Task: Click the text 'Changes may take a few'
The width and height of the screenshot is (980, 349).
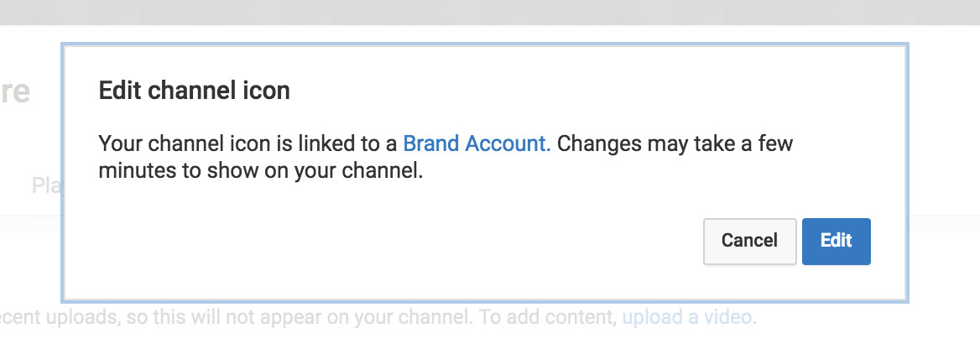Action: coord(675,143)
